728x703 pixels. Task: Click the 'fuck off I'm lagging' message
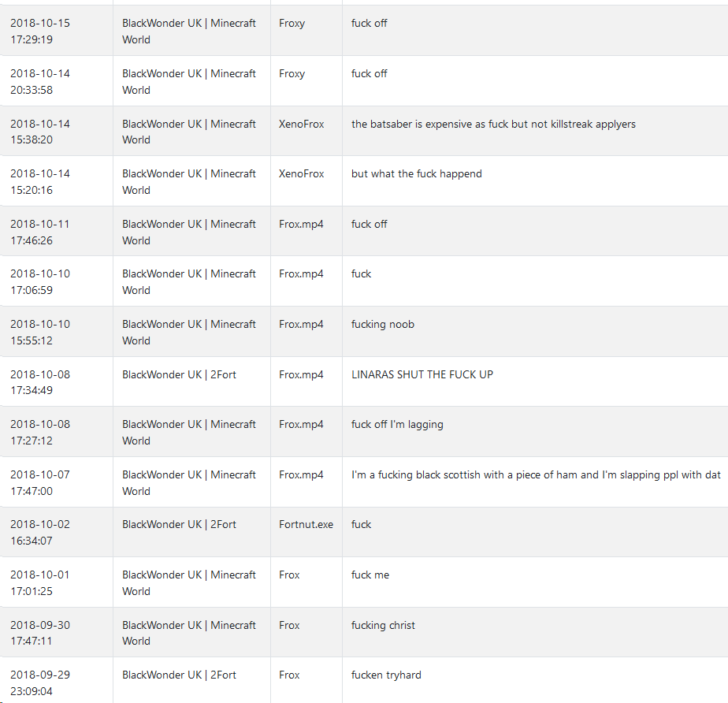point(397,424)
